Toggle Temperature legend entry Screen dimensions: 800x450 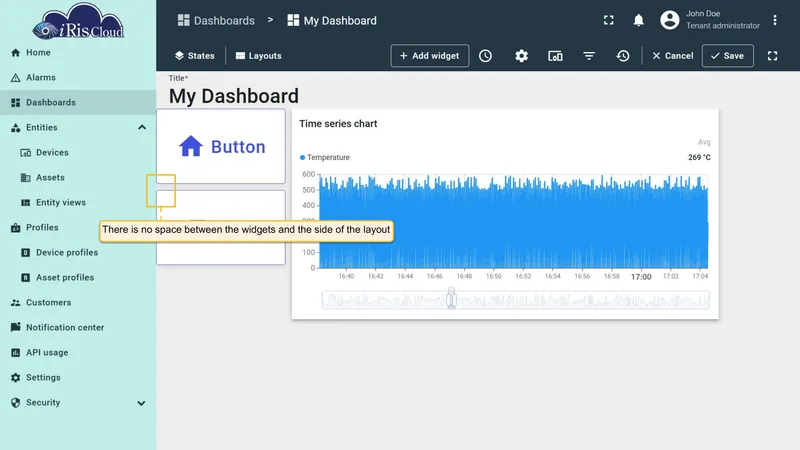click(x=325, y=157)
